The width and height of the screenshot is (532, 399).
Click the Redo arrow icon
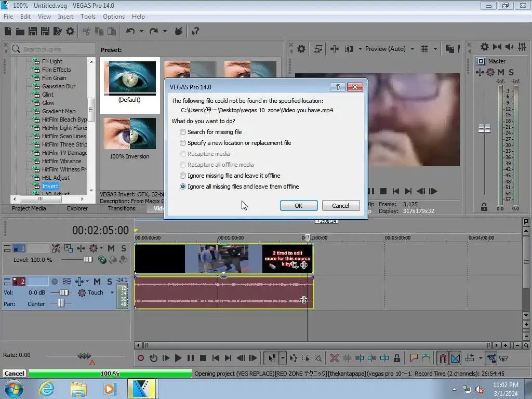coord(154,31)
